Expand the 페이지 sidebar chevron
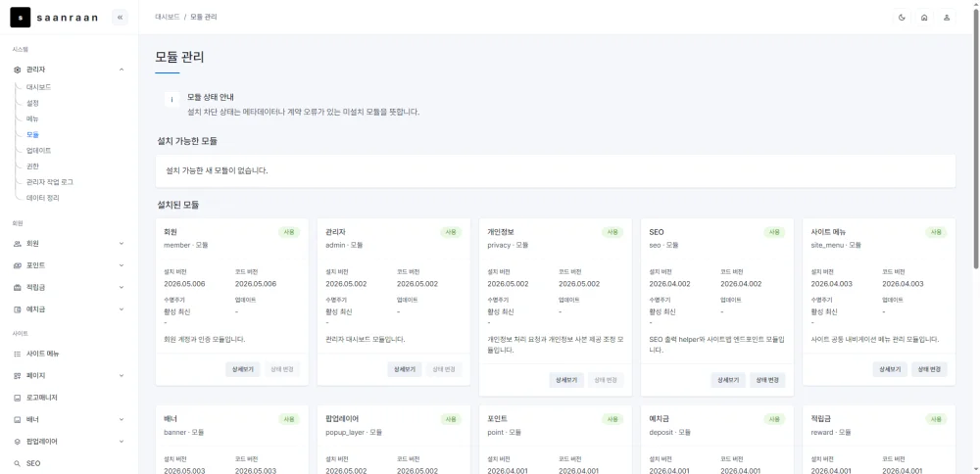980x474 pixels. [122, 376]
